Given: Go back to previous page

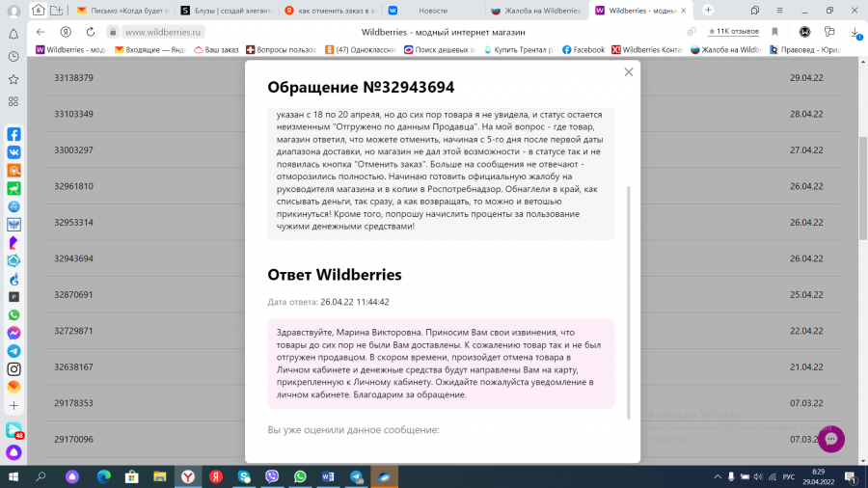Looking at the screenshot, I should [x=41, y=32].
